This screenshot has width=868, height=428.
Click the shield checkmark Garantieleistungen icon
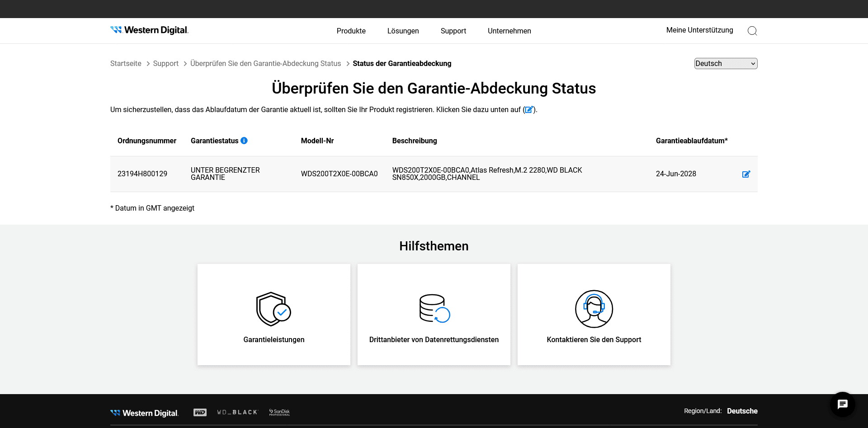[274, 309]
